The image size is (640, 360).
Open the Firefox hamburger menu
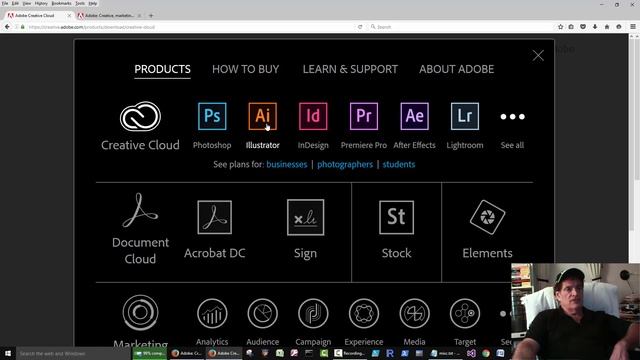[633, 27]
